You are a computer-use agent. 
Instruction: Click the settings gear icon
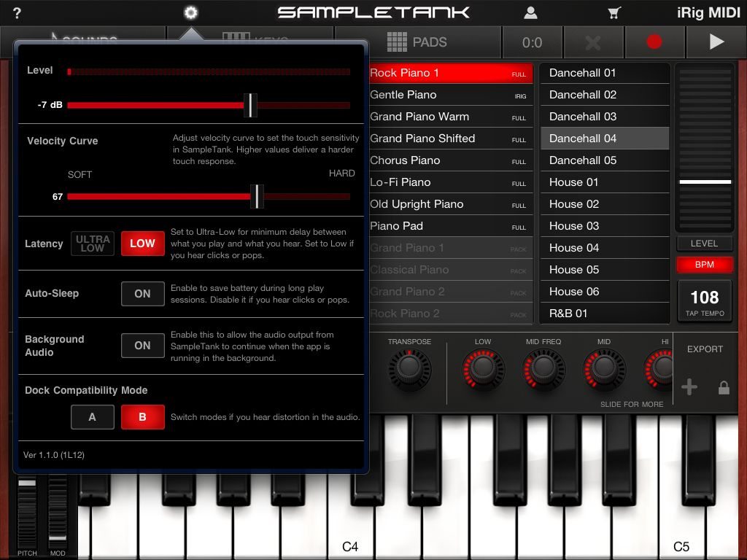pos(191,13)
